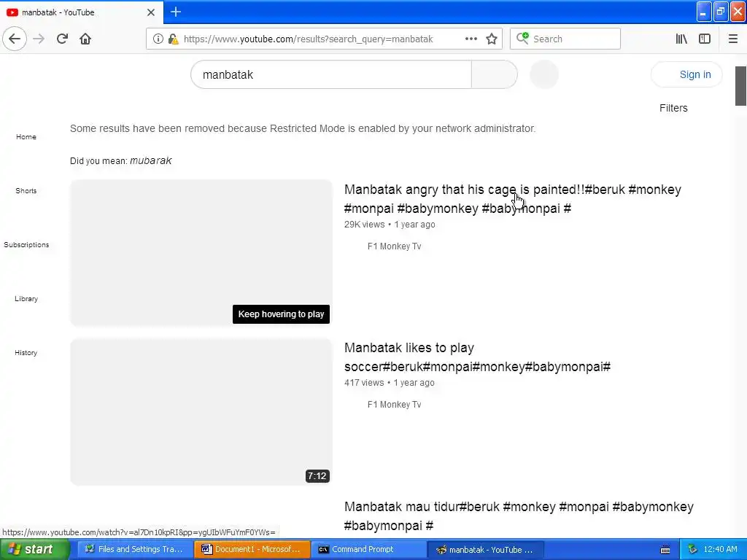The image size is (747, 560).
Task: Bookmark this page with the star icon
Action: tap(492, 39)
